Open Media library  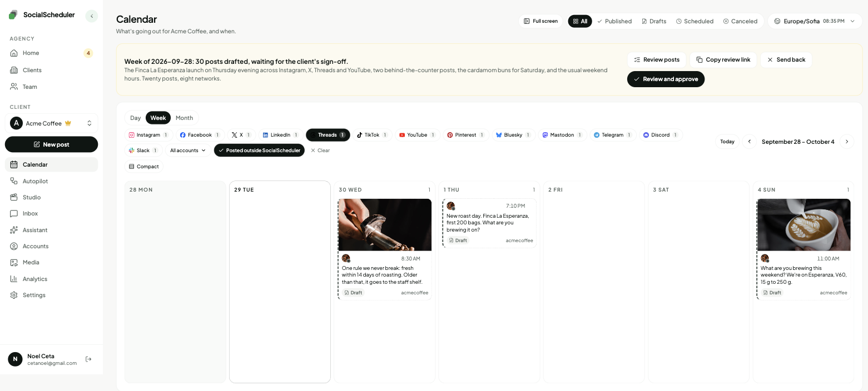click(51, 262)
